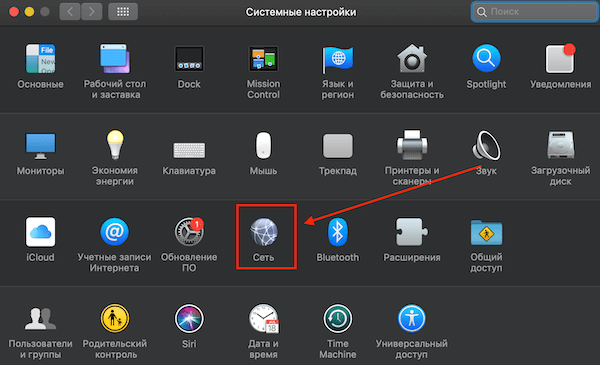The height and width of the screenshot is (365, 600).
Task: Minimize the Системные настройки window
Action: (x=29, y=12)
